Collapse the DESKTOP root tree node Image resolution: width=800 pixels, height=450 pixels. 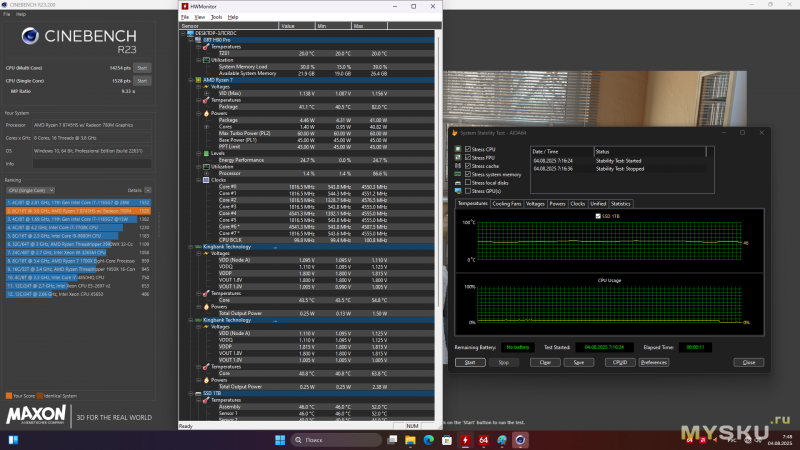pyautogui.click(x=183, y=33)
